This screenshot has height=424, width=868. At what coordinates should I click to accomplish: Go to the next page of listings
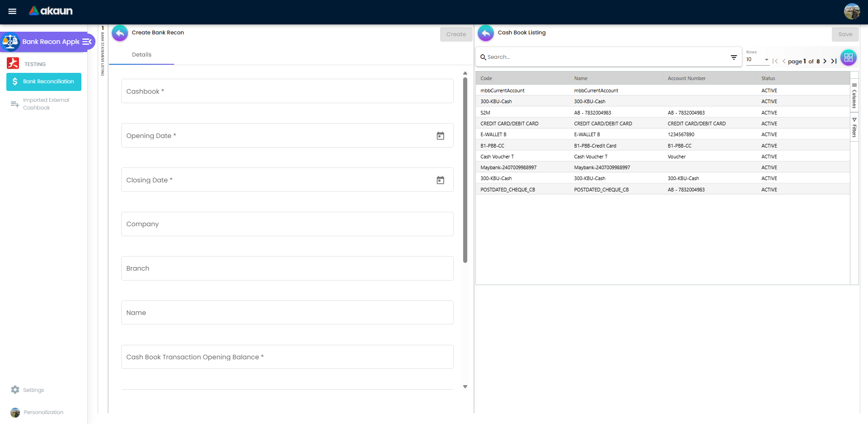(825, 61)
